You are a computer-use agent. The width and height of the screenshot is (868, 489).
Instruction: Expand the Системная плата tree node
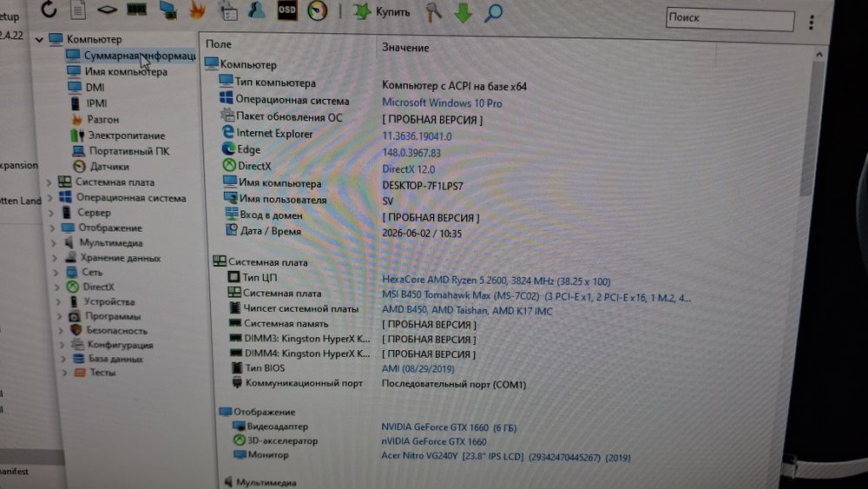coord(49,182)
